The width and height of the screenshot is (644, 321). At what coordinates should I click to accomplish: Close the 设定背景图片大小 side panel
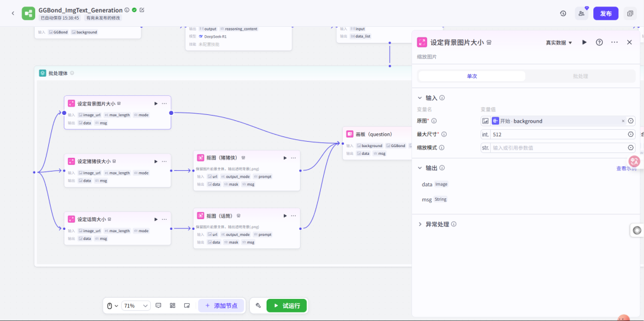pyautogui.click(x=629, y=42)
